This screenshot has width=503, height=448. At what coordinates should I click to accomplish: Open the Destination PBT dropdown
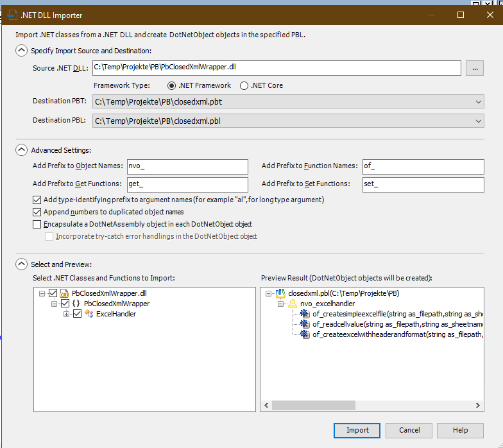[x=479, y=101]
